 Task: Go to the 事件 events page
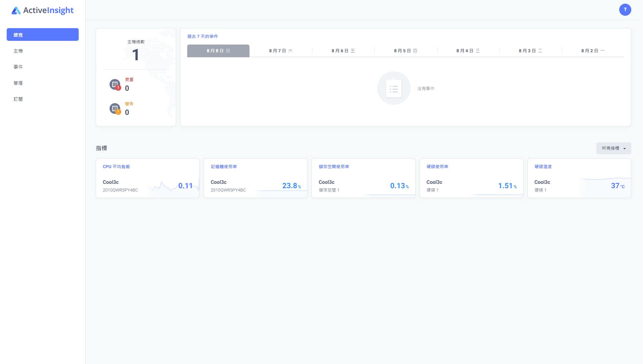pos(18,67)
